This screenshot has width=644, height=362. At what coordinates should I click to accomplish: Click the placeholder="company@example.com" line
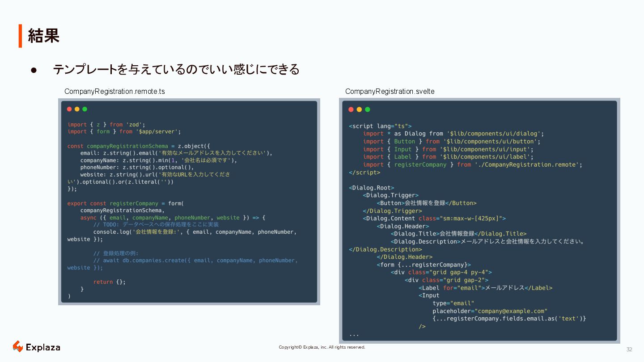(490, 311)
